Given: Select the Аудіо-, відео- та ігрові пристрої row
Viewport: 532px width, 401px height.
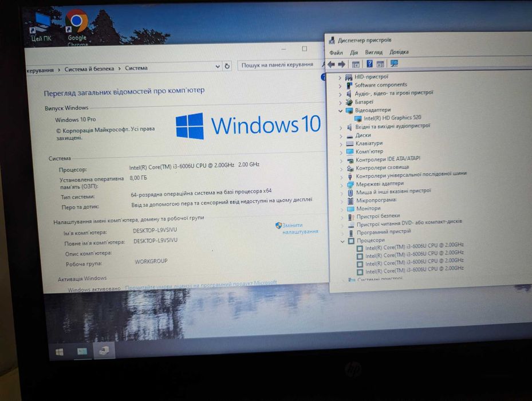Looking at the screenshot, I should point(393,93).
